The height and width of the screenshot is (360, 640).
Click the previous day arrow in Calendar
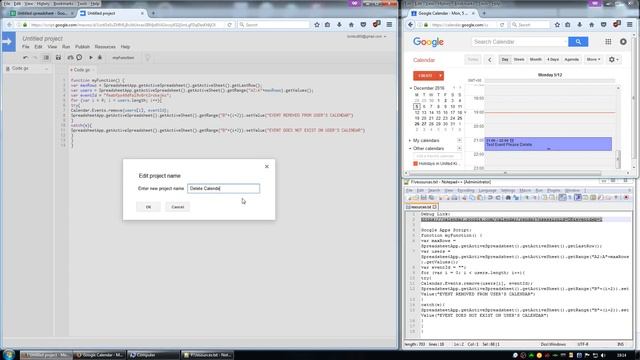click(x=490, y=60)
